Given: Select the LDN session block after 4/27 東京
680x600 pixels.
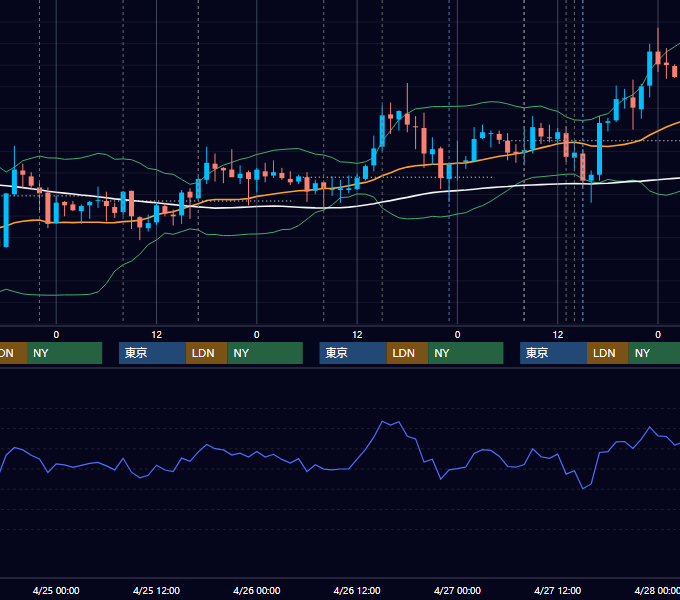Looking at the screenshot, I should pos(608,353).
